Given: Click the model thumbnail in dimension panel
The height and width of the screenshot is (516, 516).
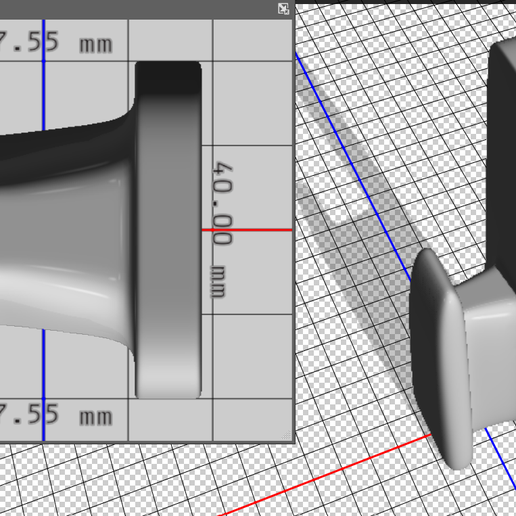Looking at the screenshot, I should tap(100, 230).
